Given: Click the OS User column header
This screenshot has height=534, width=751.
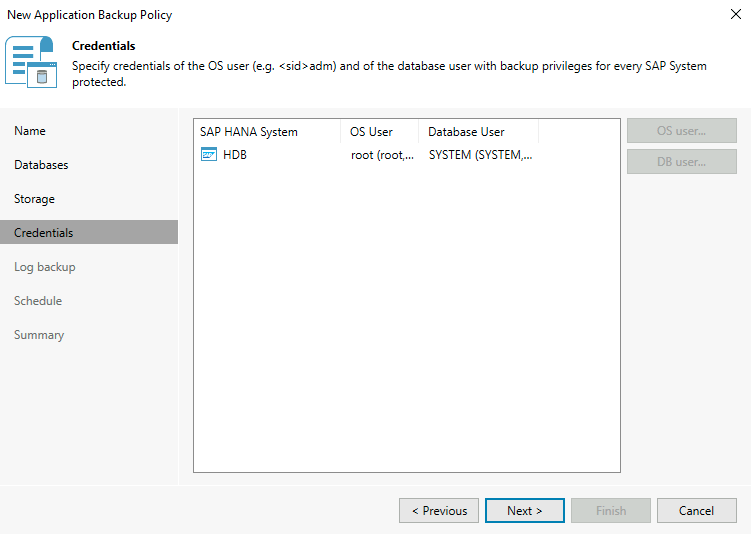Looking at the screenshot, I should (x=371, y=132).
